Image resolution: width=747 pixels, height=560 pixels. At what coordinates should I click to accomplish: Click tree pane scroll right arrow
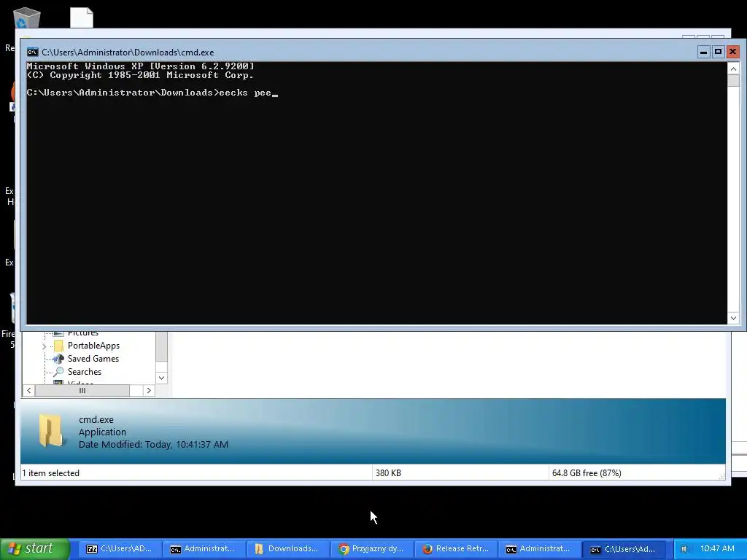click(149, 391)
